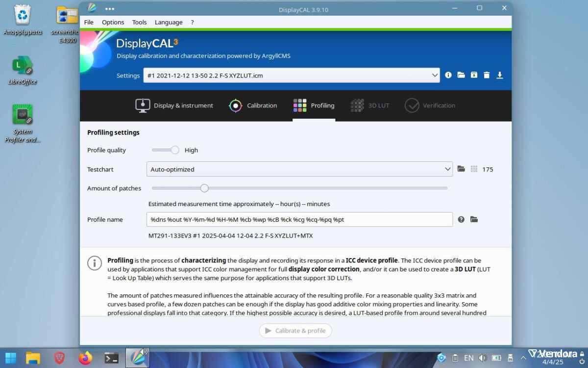Viewport: 588px width, 368px height.
Task: Select the Profiling tab
Action: [314, 105]
